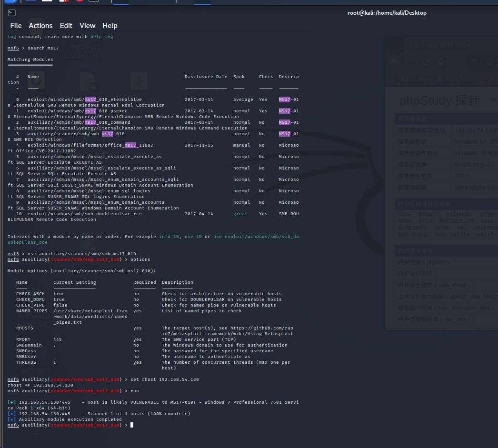
Task: Open the Kali Linux bookmark in the browser
Action: (x=411, y=79)
